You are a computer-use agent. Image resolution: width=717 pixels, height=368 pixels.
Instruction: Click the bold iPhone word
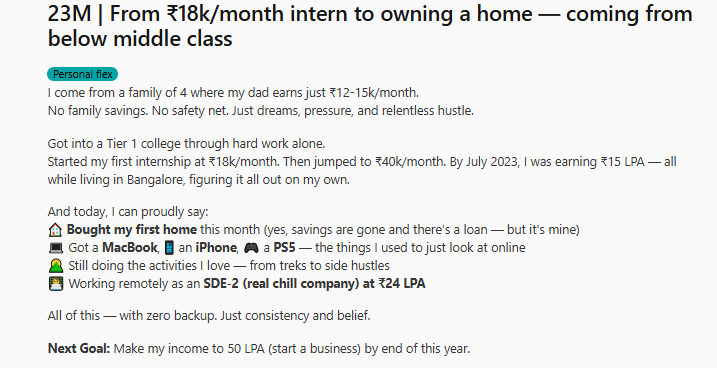click(x=216, y=248)
